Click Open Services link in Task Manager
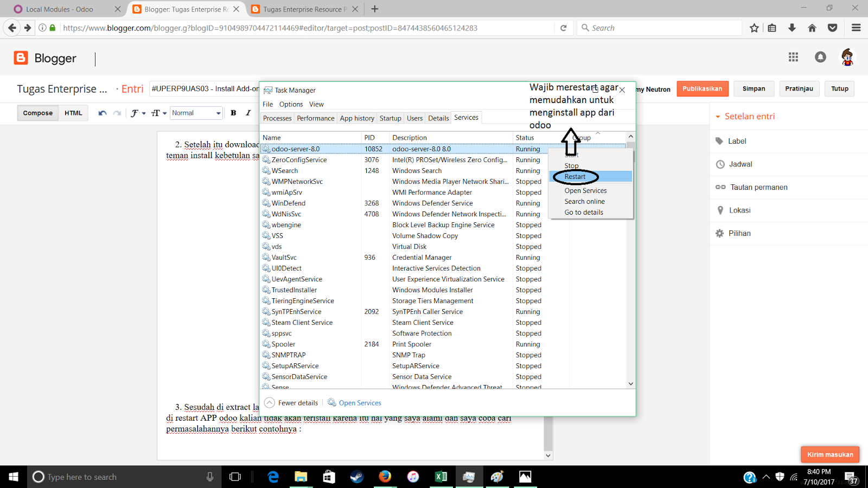868x488 pixels. point(360,403)
